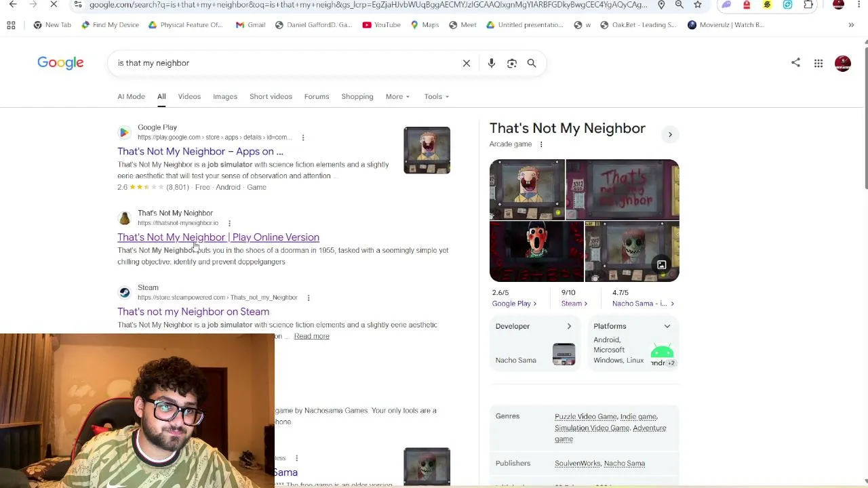
Task: Open the Oak.Bet bookmark
Action: pyautogui.click(x=638, y=25)
